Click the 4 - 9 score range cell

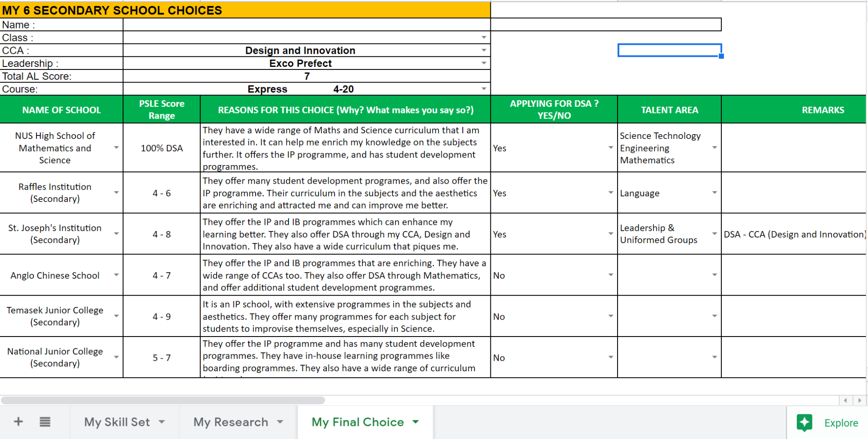[x=161, y=316]
